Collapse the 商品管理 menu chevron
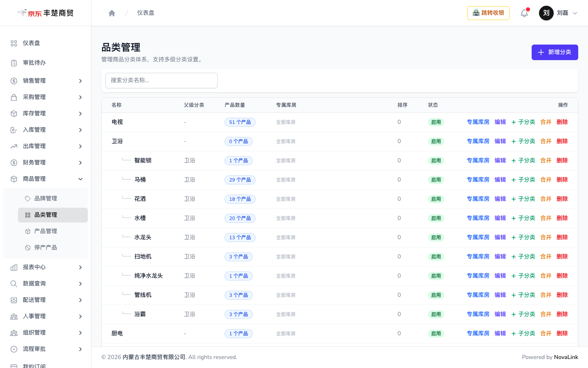The height and width of the screenshot is (368, 588). tap(80, 179)
